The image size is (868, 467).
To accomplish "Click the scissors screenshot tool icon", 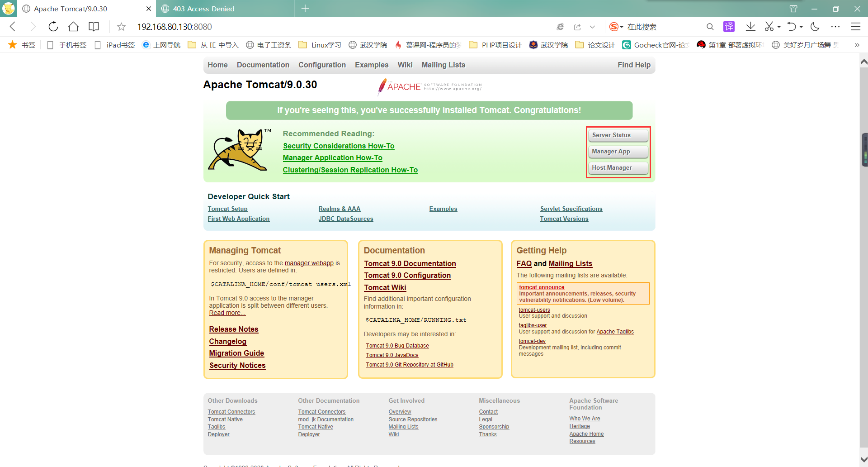I will pos(769,27).
